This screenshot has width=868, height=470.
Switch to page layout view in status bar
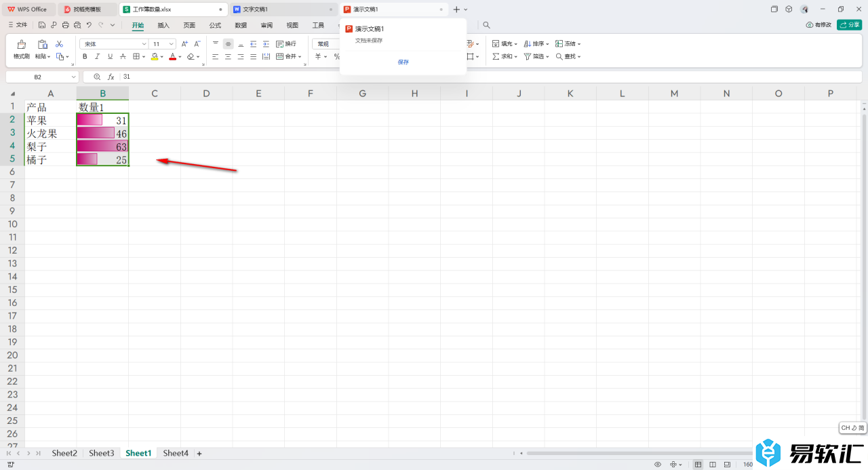pyautogui.click(x=713, y=465)
